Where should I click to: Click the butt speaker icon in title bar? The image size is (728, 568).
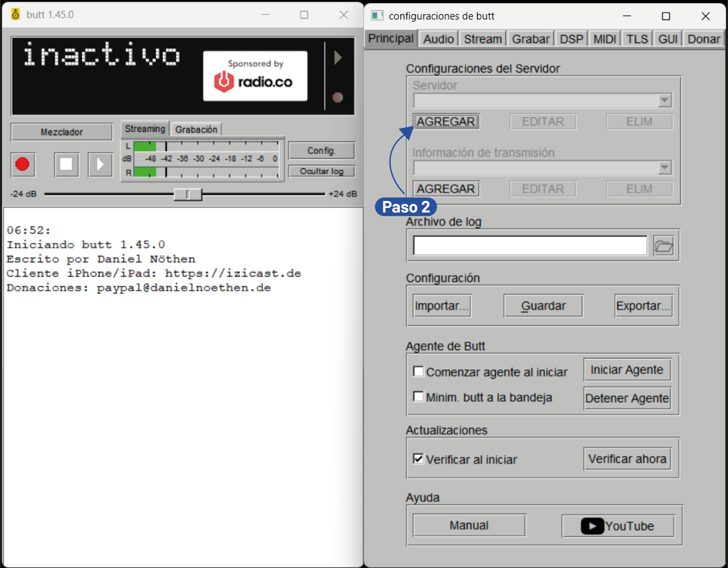tap(15, 15)
